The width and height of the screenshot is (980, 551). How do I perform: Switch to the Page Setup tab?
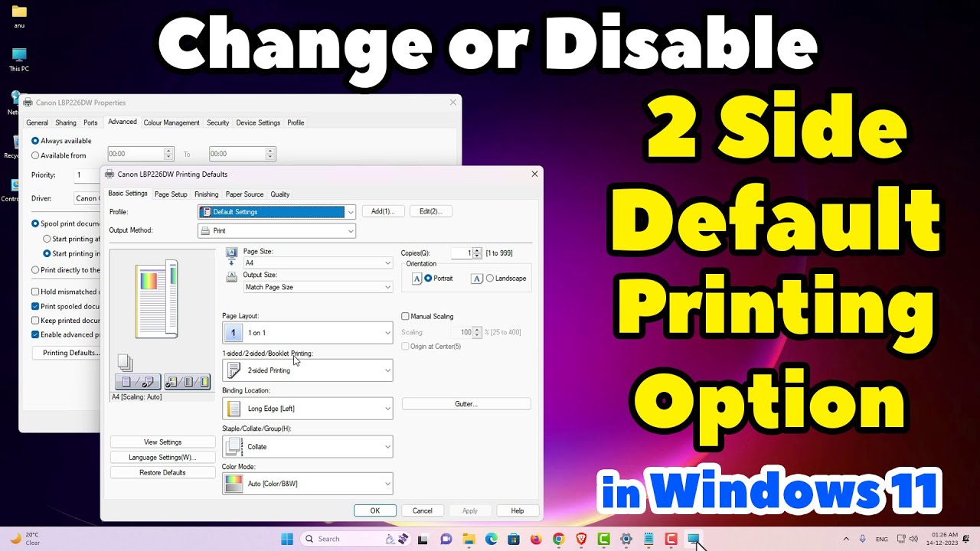click(x=171, y=194)
